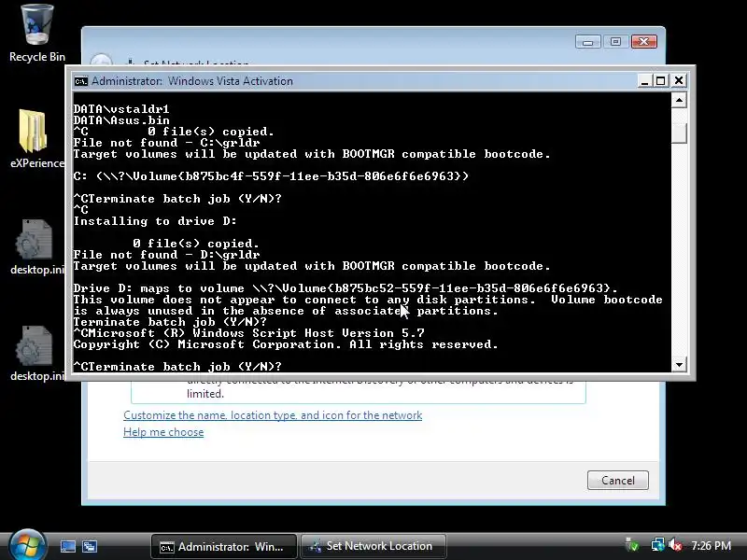
Task: Maximize the Windows Vista Activation console
Action: (x=661, y=81)
